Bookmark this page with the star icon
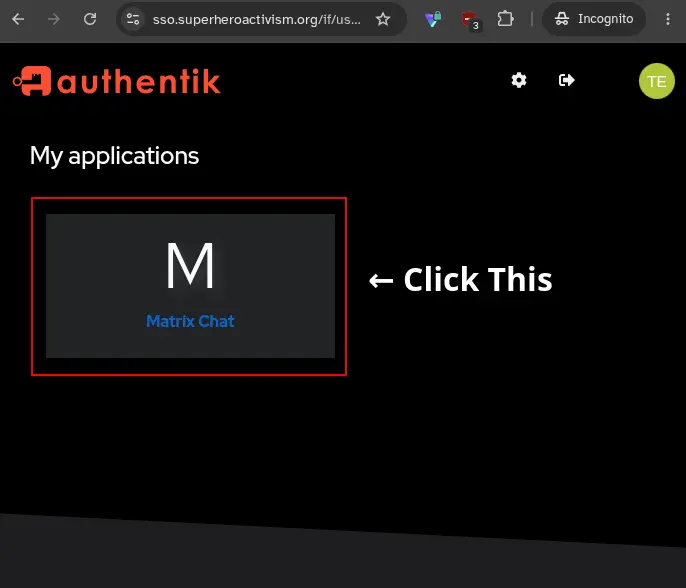The image size is (686, 588). [x=383, y=19]
